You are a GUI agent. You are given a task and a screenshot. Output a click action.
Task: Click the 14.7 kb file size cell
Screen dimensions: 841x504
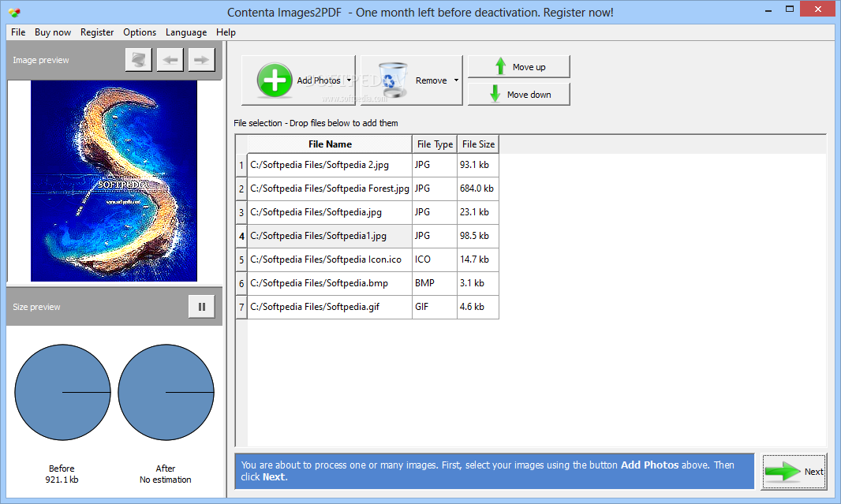[478, 259]
